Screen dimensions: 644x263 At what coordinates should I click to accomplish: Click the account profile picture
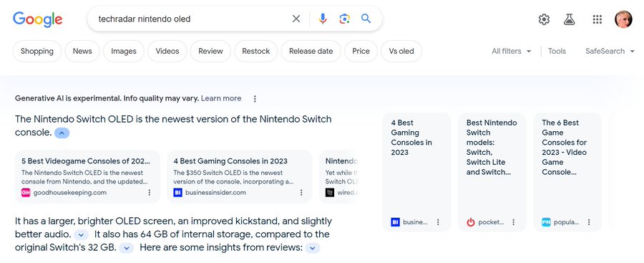click(x=623, y=19)
